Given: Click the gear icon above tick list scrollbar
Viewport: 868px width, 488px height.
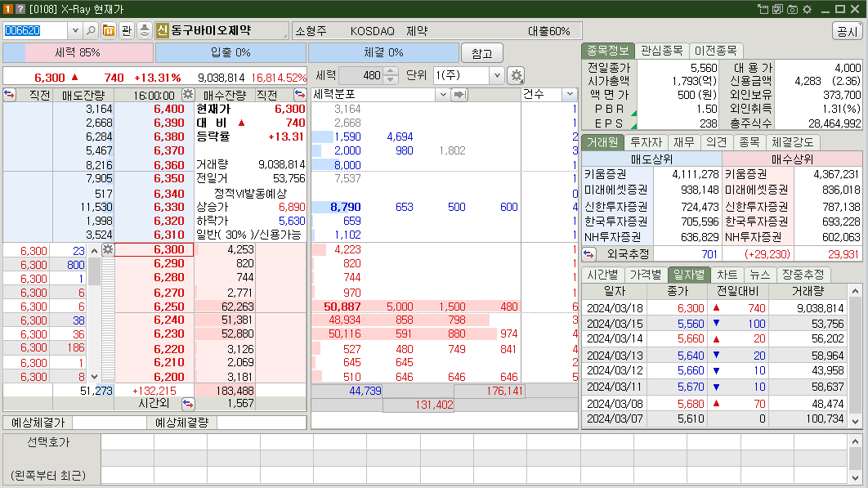Looking at the screenshot, I should (x=108, y=249).
